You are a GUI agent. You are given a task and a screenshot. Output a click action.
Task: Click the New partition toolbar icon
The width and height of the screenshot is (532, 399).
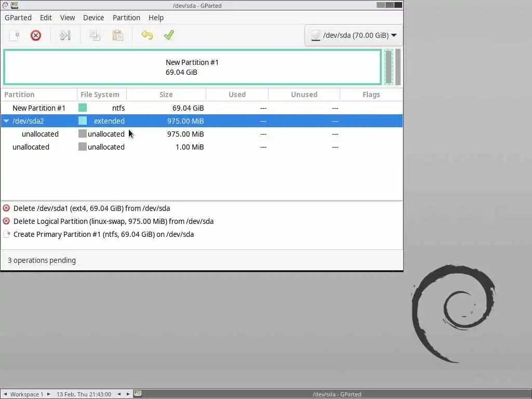click(14, 35)
